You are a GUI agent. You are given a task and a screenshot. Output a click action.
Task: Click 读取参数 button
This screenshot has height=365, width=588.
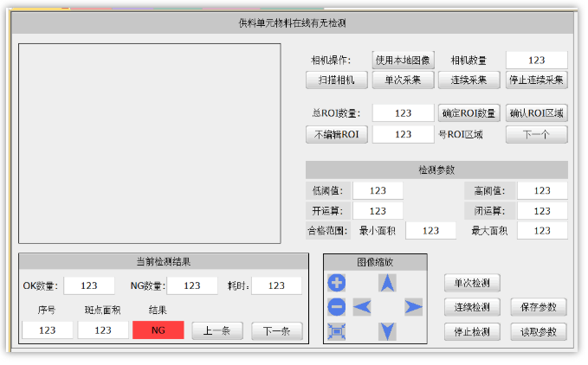[539, 331]
